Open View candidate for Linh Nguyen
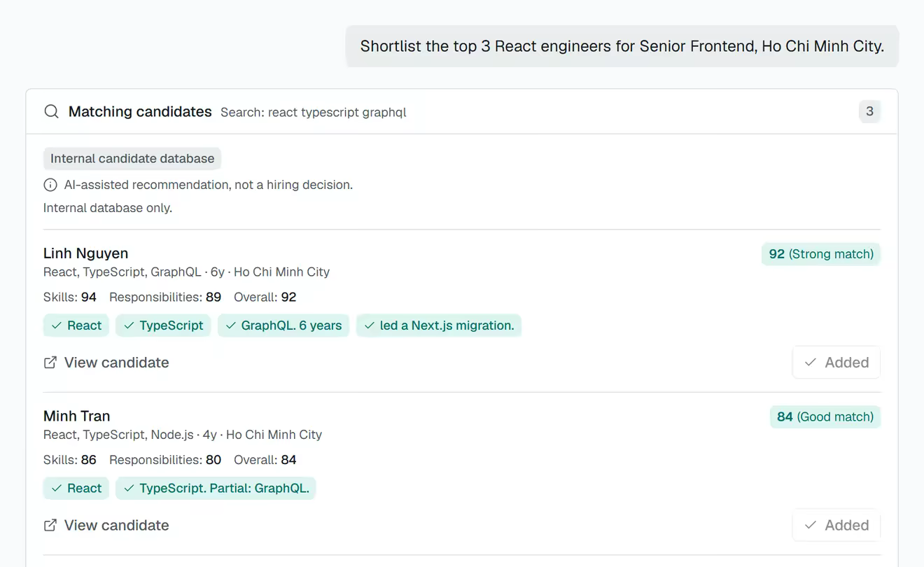 pyautogui.click(x=106, y=363)
